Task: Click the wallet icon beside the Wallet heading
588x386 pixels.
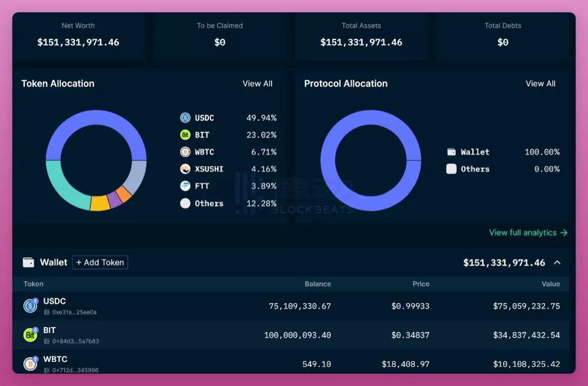Action: tap(28, 262)
